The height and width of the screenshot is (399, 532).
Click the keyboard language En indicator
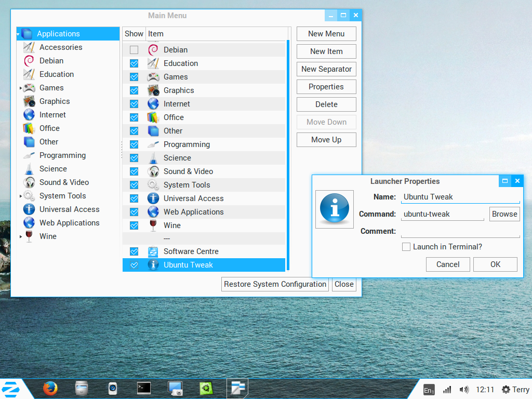pos(429,390)
